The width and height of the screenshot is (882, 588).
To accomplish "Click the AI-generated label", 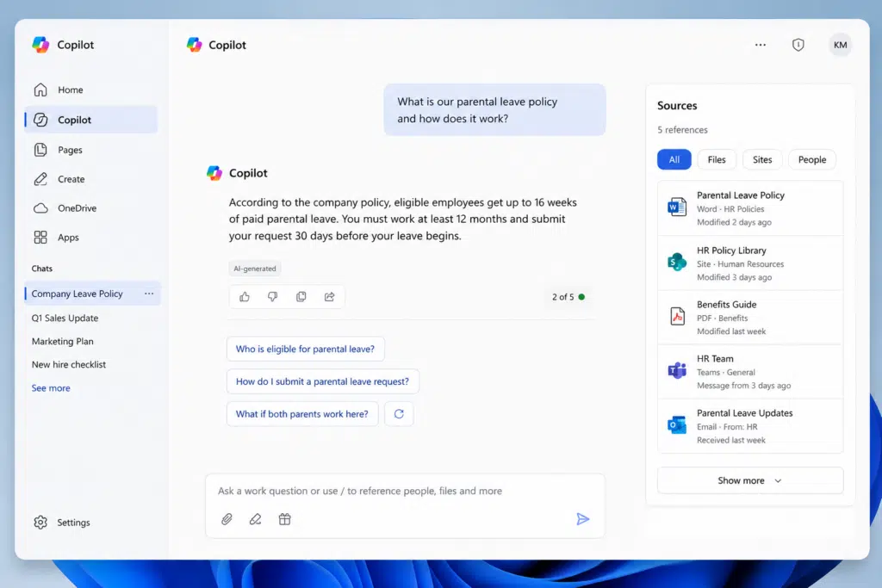I will click(x=255, y=269).
